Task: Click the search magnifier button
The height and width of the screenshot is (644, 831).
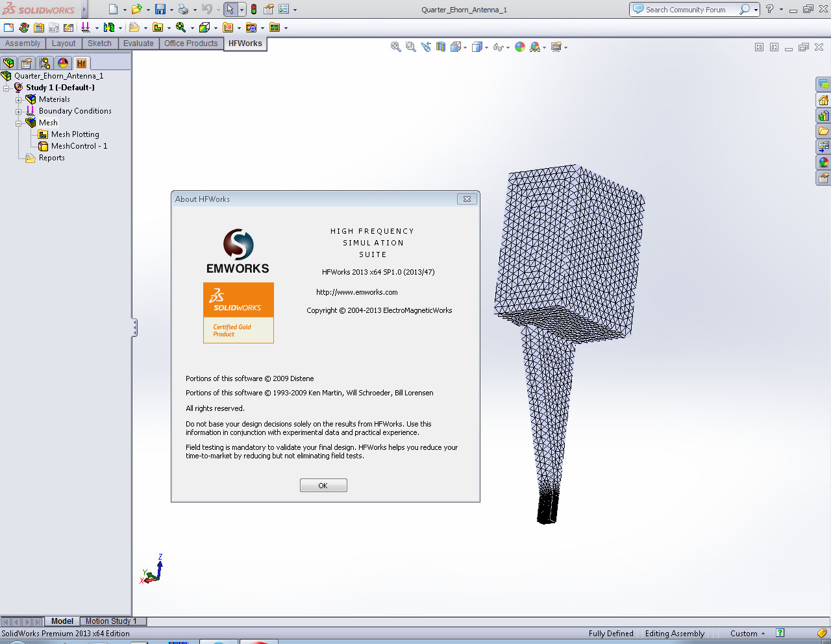Action: 745,9
